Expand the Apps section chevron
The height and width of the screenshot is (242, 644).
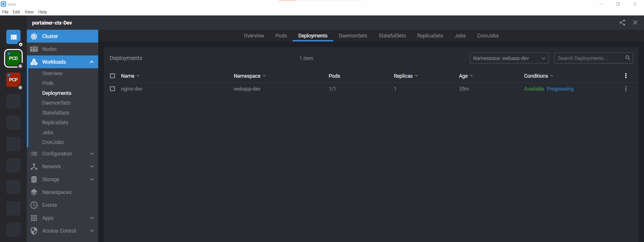(x=92, y=218)
